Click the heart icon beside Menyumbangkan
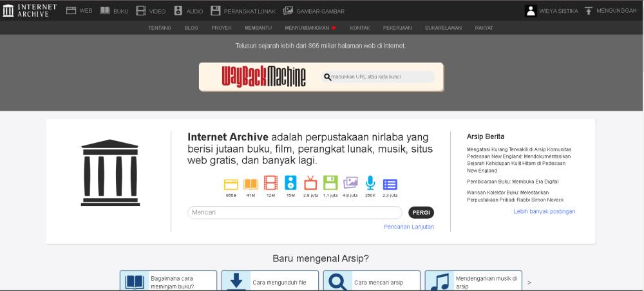 (334, 28)
